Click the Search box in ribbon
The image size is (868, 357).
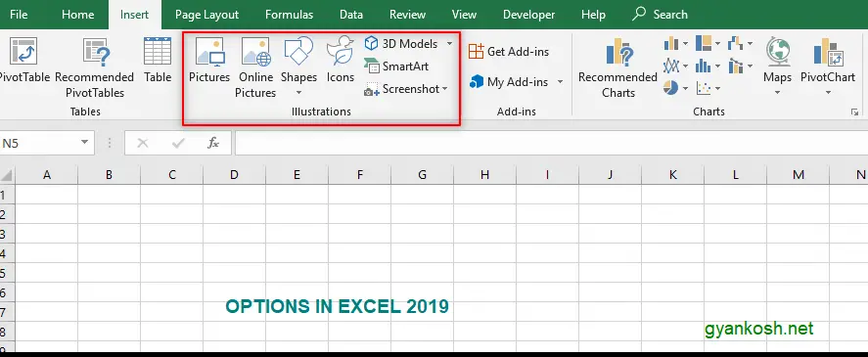tap(660, 15)
